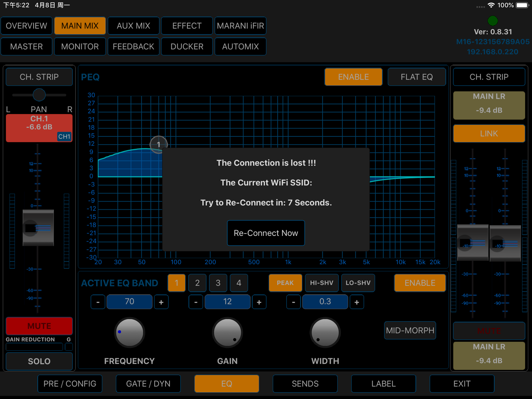Increase frequency value with plus button

point(161,302)
